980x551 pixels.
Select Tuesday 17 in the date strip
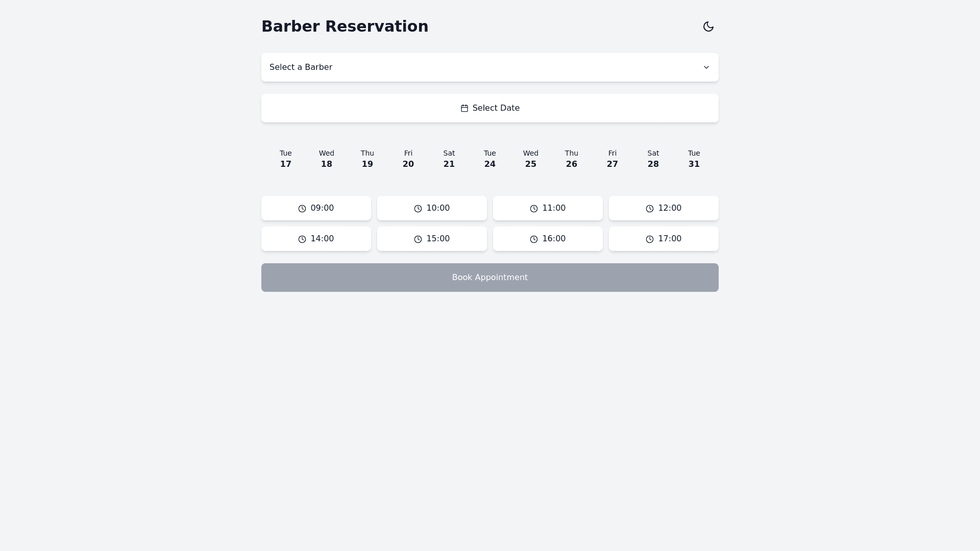[x=286, y=159]
